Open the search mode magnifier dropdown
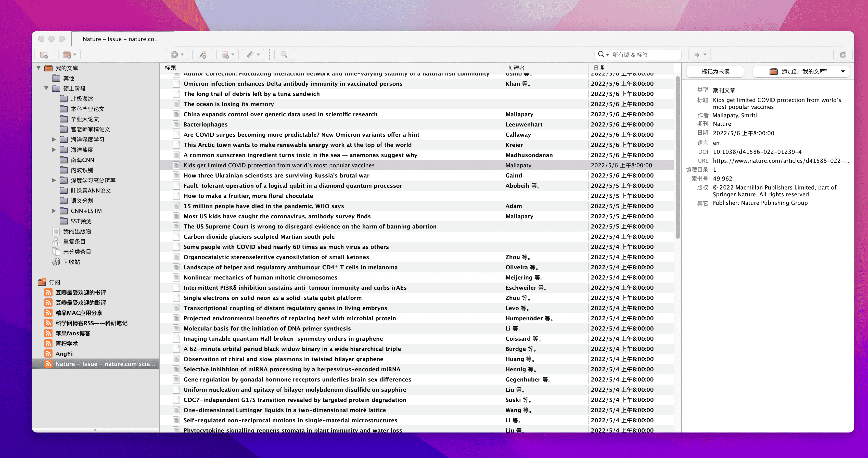The image size is (868, 458). 603,55
